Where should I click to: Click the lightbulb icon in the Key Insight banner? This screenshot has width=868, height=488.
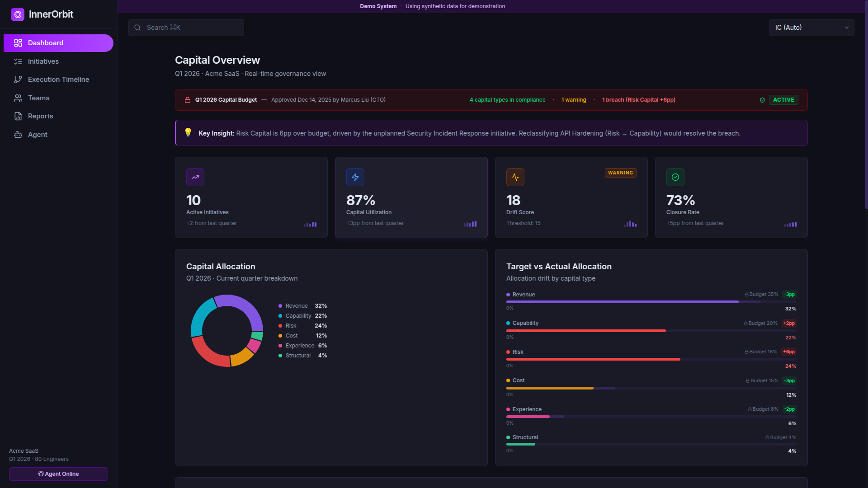(x=188, y=133)
